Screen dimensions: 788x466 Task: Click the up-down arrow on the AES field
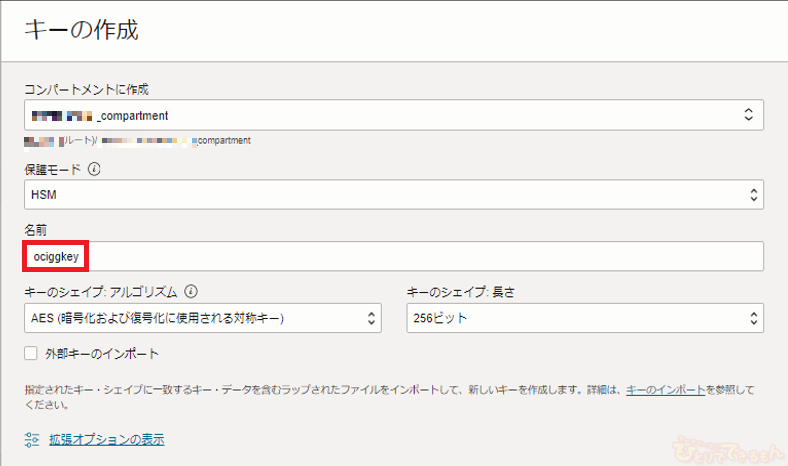click(x=372, y=319)
